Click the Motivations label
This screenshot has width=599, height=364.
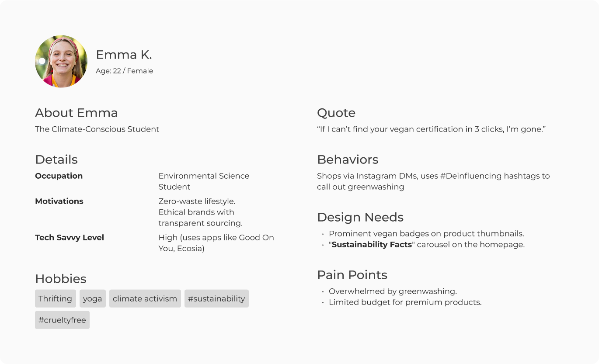click(59, 201)
